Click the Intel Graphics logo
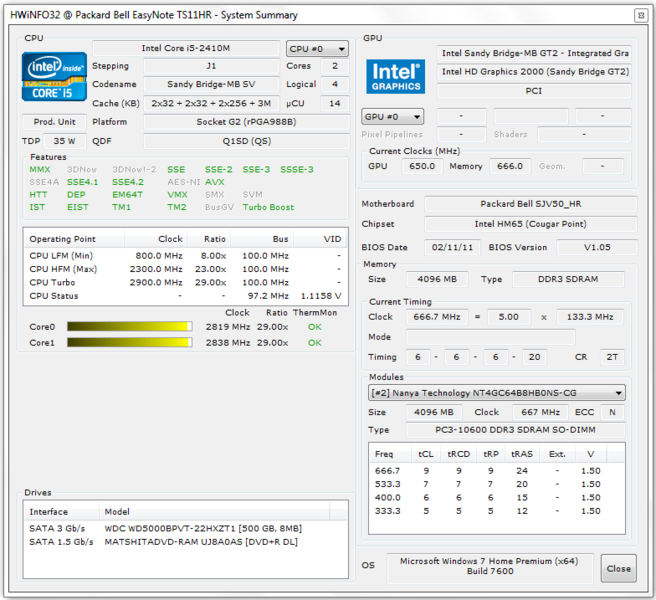The height and width of the screenshot is (600, 656). [396, 76]
